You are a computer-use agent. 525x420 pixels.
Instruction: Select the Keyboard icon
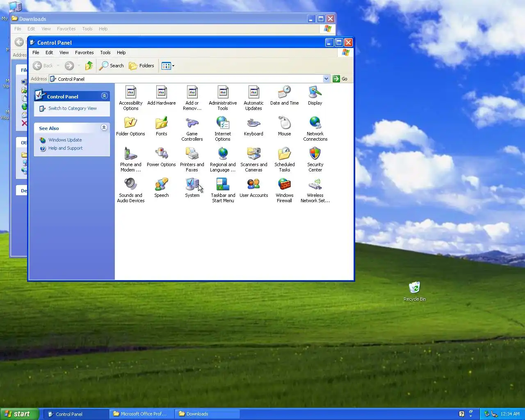click(x=253, y=126)
